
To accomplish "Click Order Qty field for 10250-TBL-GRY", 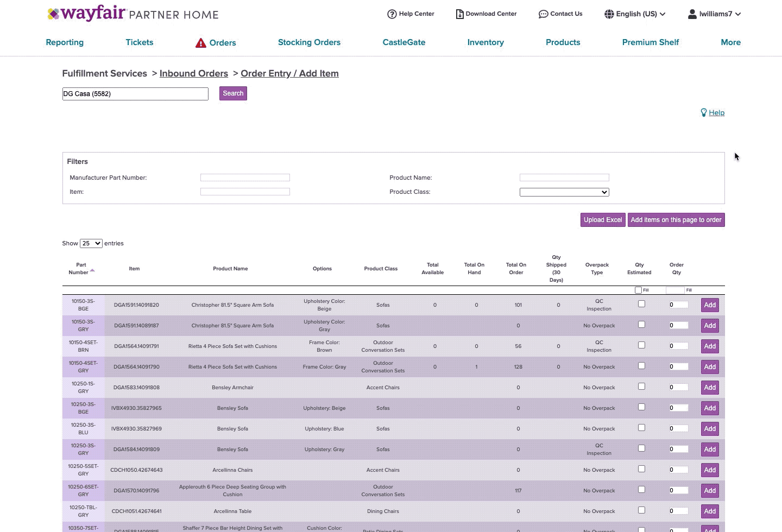I will pos(678,511).
